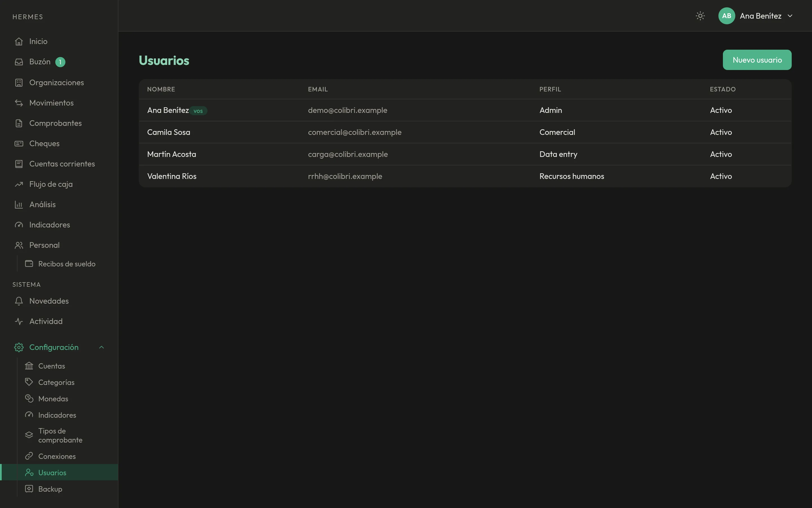Click the Conexiones link icon
Viewport: 812px width, 508px height.
pyautogui.click(x=29, y=456)
